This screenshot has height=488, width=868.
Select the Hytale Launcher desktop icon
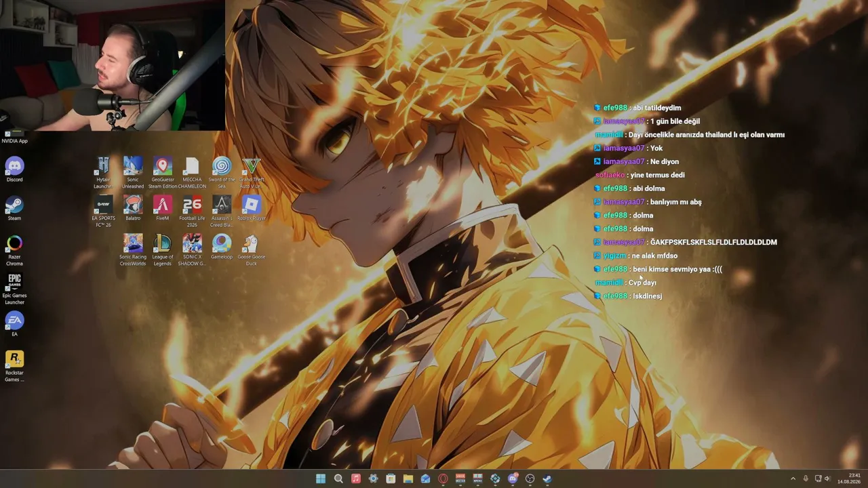103,173
